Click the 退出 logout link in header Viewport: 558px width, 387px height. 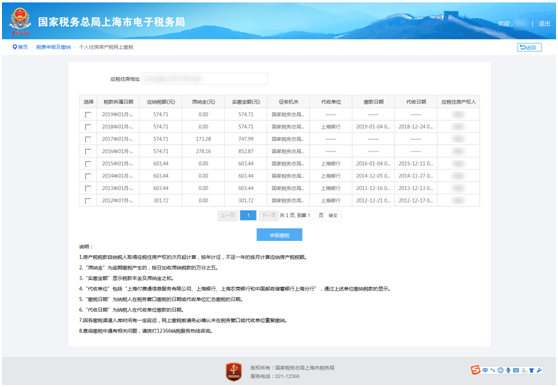click(x=544, y=23)
